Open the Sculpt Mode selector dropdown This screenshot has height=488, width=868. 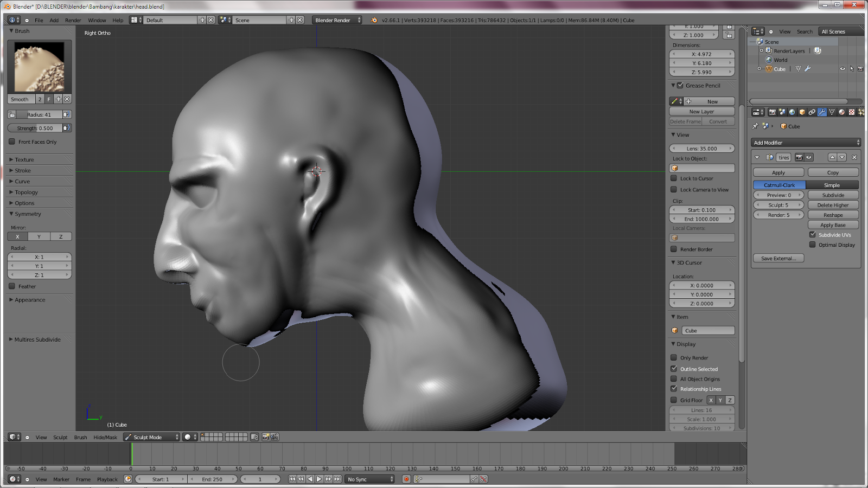(x=151, y=437)
